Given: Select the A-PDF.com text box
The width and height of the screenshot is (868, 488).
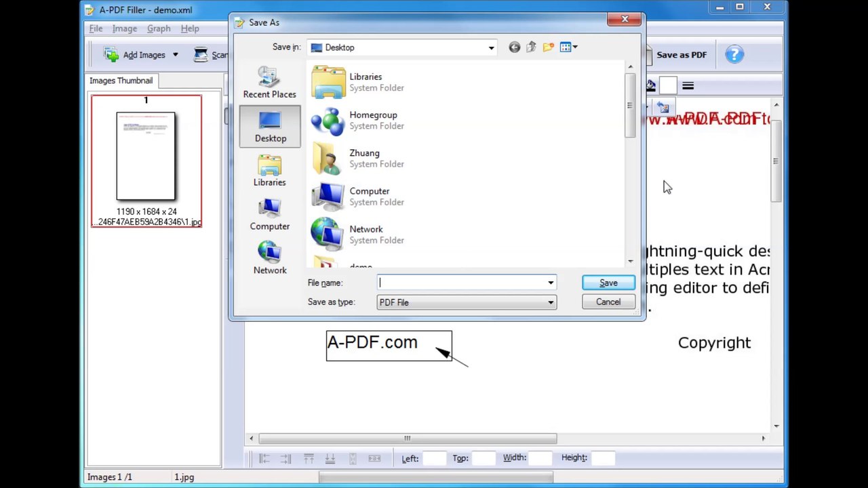Looking at the screenshot, I should [x=389, y=346].
